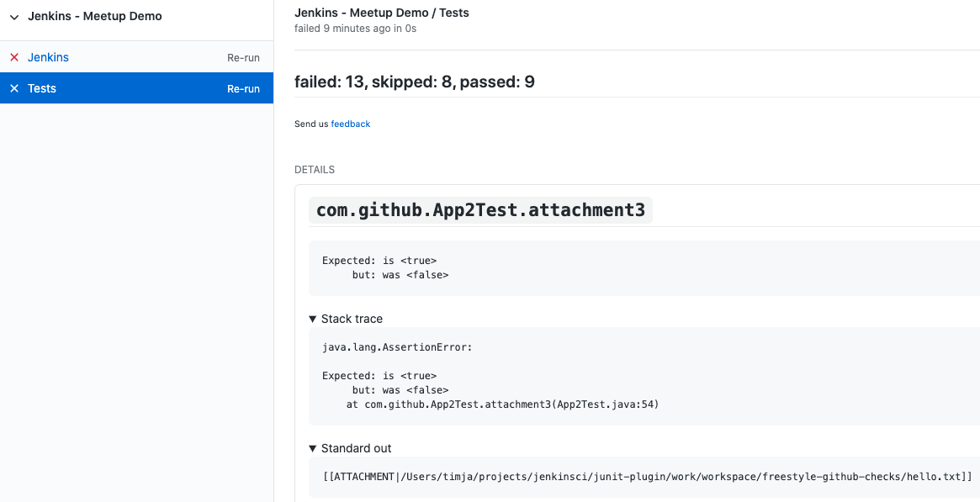Select the com.github.App2Test.attachment3 heading
980x502 pixels.
pos(482,209)
